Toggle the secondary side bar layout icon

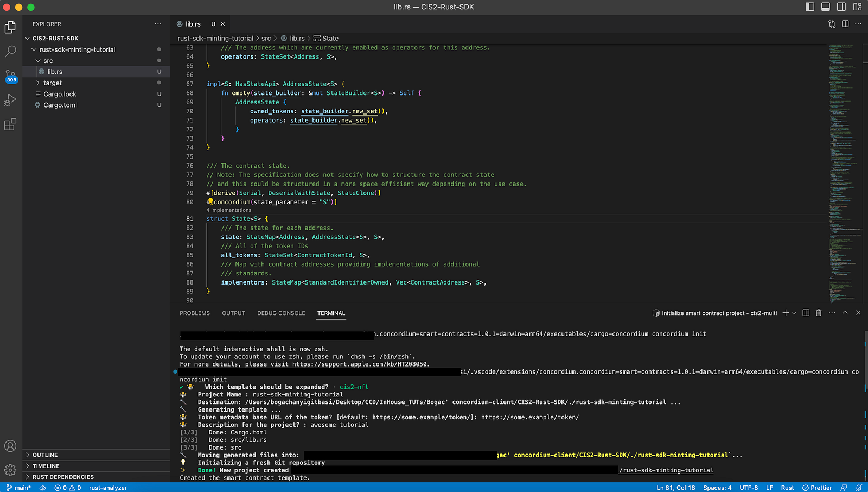coord(841,7)
